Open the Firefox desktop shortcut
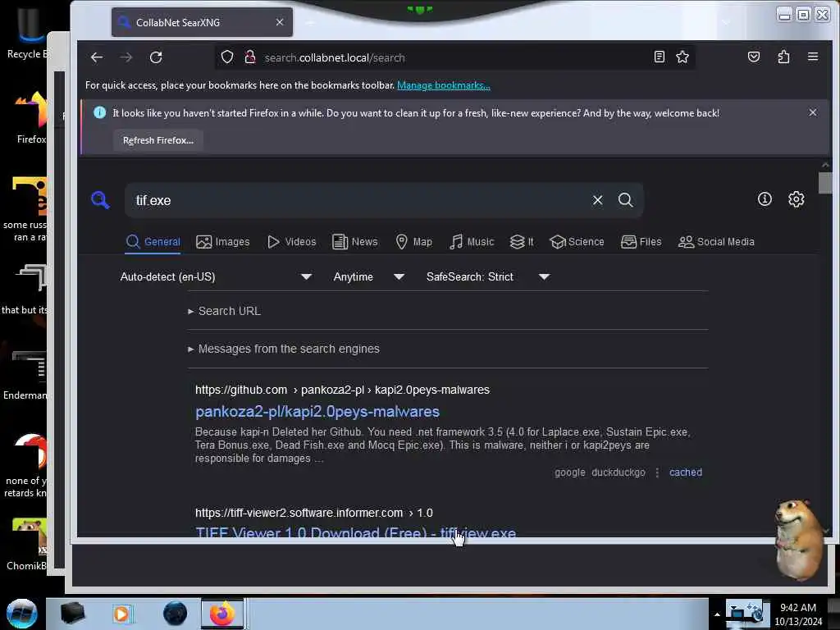The height and width of the screenshot is (630, 840). coord(31,118)
